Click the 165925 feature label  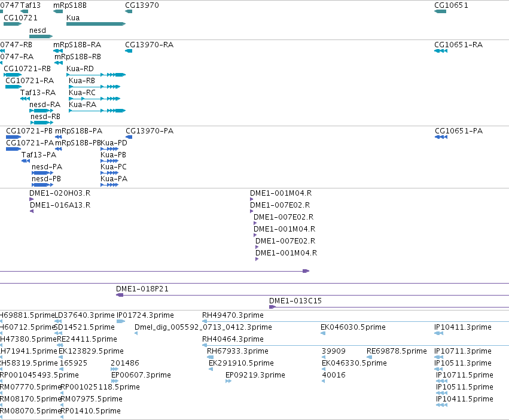(74, 364)
